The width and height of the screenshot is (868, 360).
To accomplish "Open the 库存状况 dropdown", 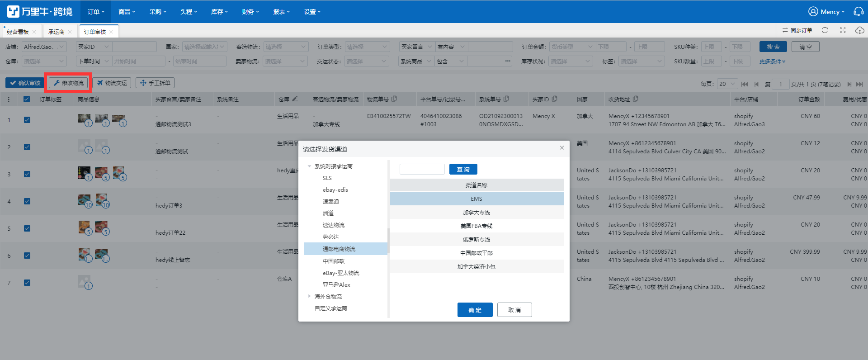I will click(571, 61).
